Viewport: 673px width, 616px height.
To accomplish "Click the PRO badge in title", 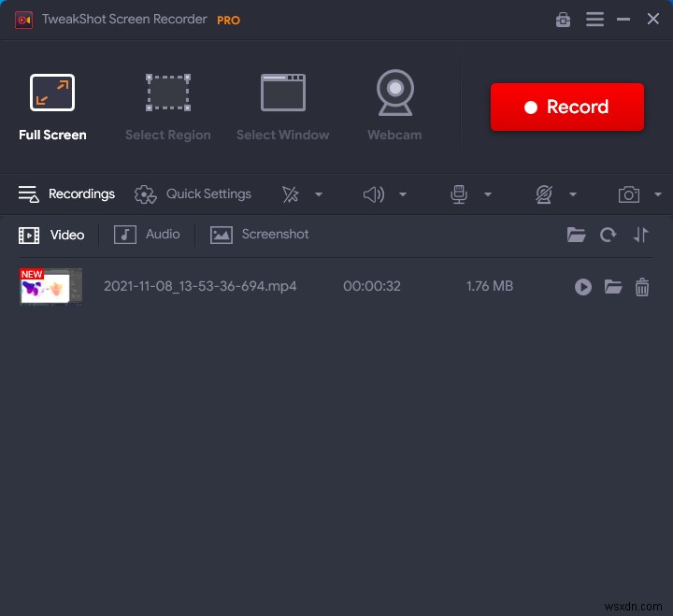I will (x=228, y=21).
